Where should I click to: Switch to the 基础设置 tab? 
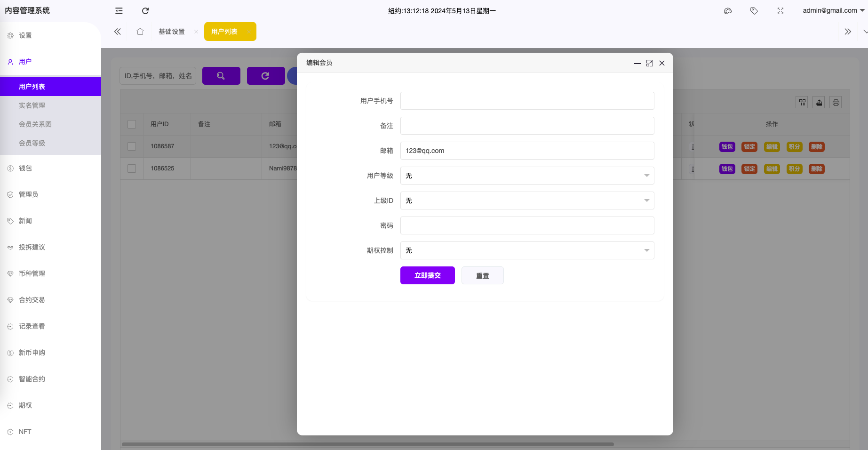coord(172,32)
